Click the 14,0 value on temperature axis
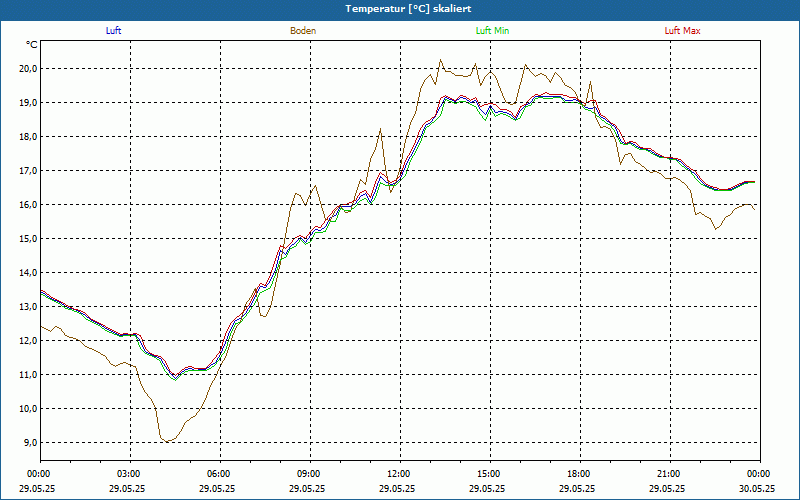 pyautogui.click(x=28, y=273)
